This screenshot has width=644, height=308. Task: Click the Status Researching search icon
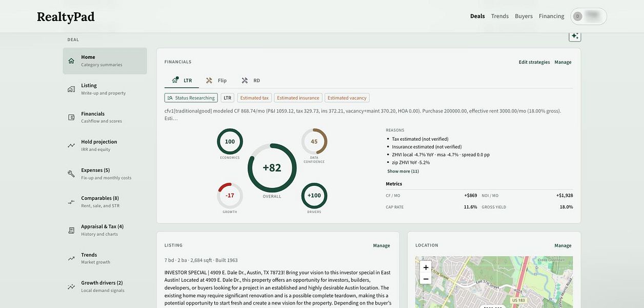click(x=170, y=98)
